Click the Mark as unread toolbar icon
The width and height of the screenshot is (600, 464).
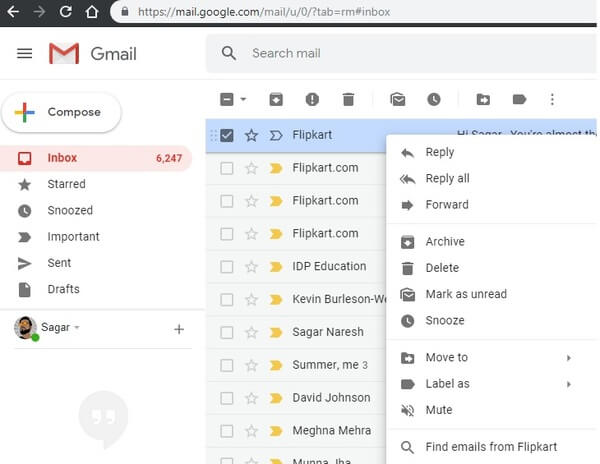tap(398, 99)
